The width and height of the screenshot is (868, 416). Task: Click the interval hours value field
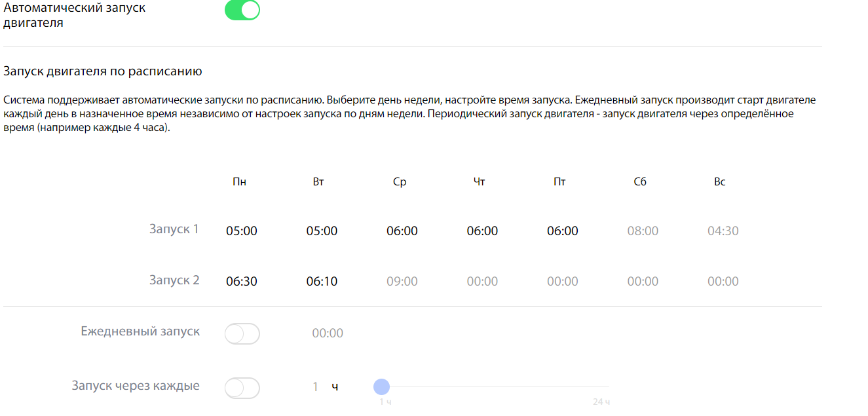[315, 387]
